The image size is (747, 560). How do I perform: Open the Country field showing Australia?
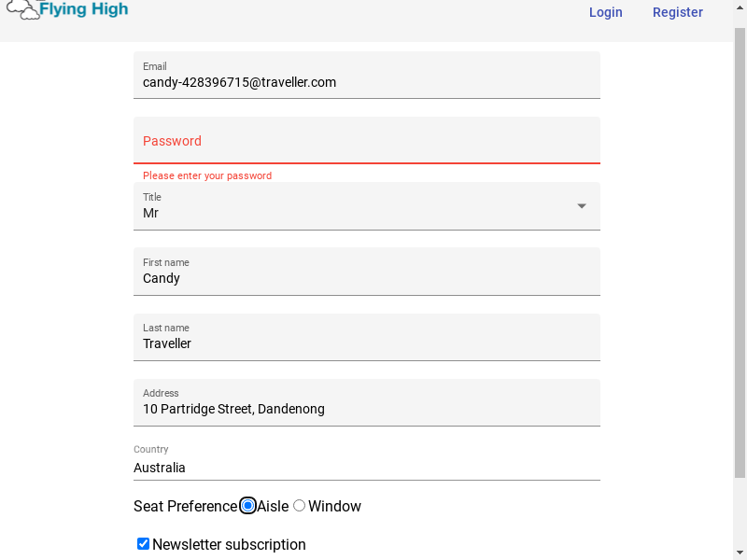click(x=366, y=468)
